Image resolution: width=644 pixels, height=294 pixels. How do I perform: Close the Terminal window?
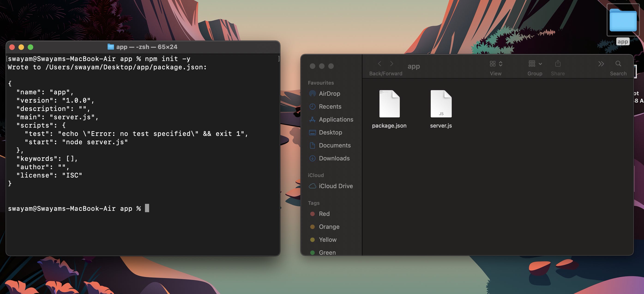tap(12, 47)
